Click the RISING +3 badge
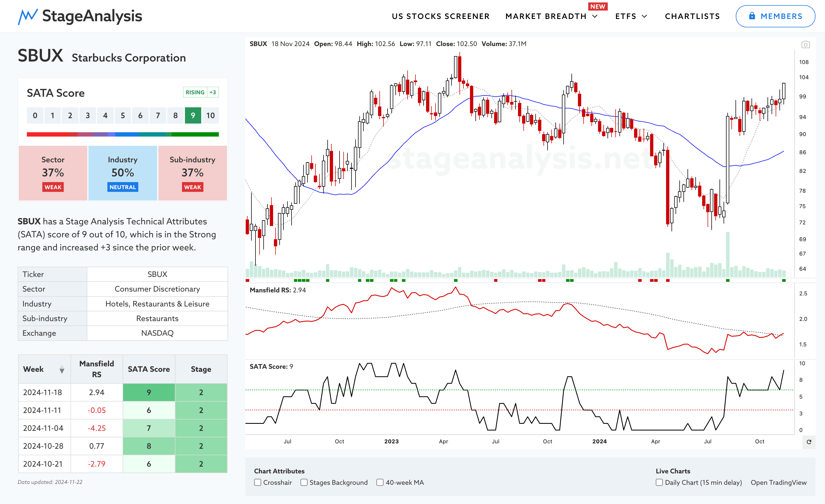The image size is (825, 504). 201,92
